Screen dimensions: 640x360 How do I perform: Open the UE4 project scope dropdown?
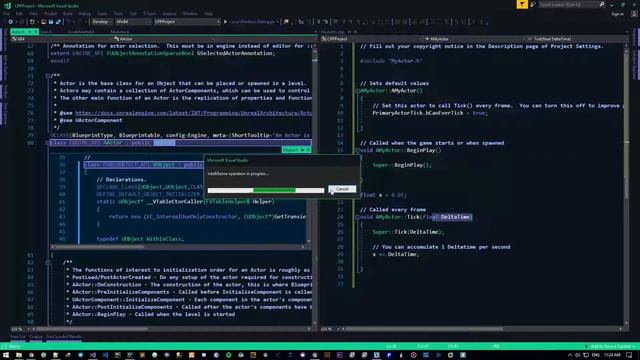coord(61,39)
